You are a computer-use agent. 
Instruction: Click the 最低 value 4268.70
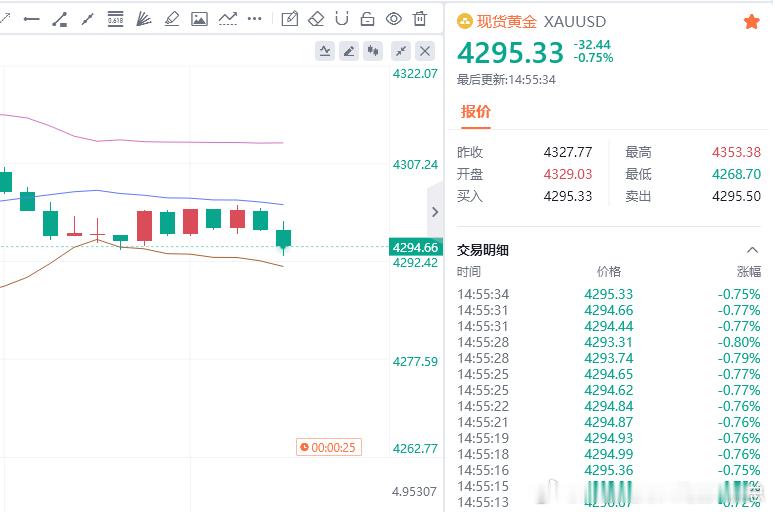click(x=736, y=174)
